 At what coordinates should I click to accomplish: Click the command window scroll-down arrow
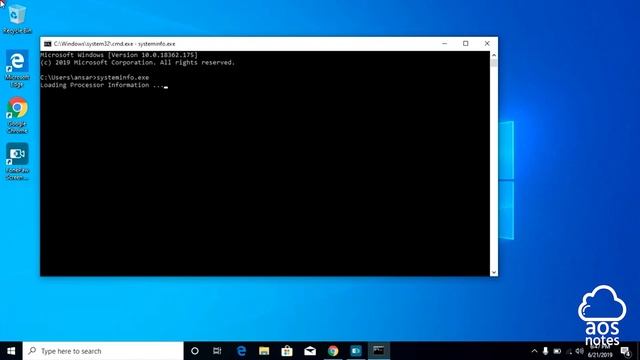pyautogui.click(x=494, y=272)
